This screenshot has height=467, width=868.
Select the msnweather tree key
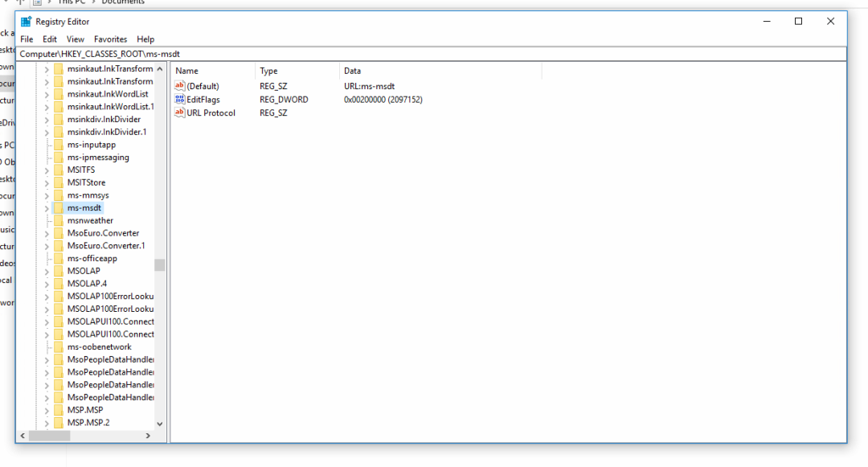[90, 221]
